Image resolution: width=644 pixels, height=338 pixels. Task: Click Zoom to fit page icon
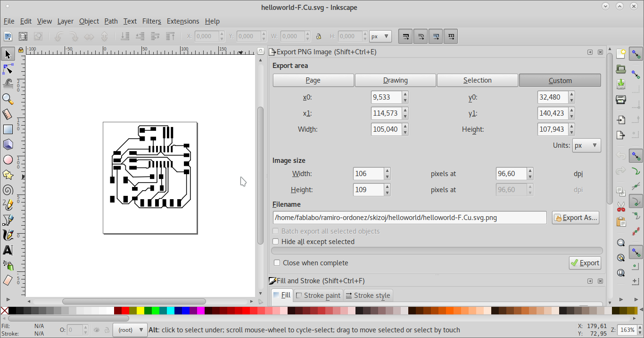click(621, 272)
